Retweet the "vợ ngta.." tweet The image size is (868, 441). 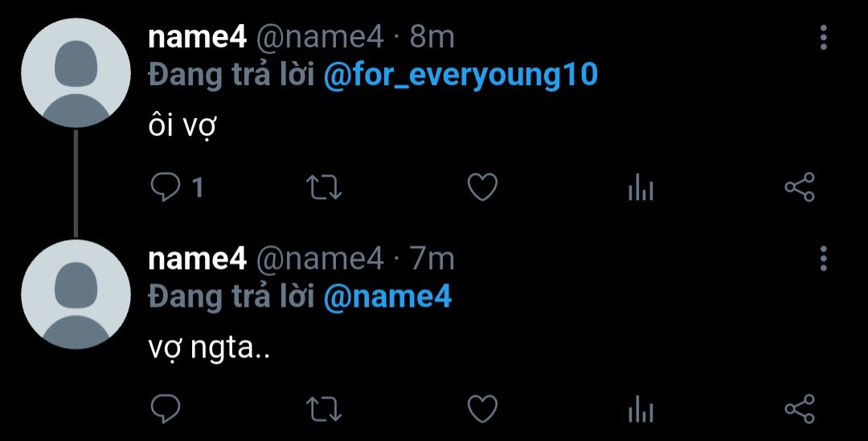(x=325, y=409)
